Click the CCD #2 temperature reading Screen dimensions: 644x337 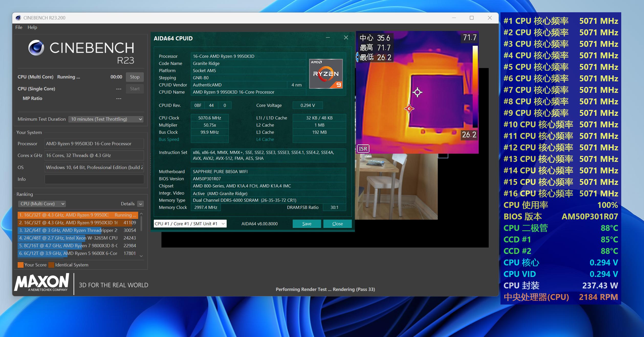(561, 251)
